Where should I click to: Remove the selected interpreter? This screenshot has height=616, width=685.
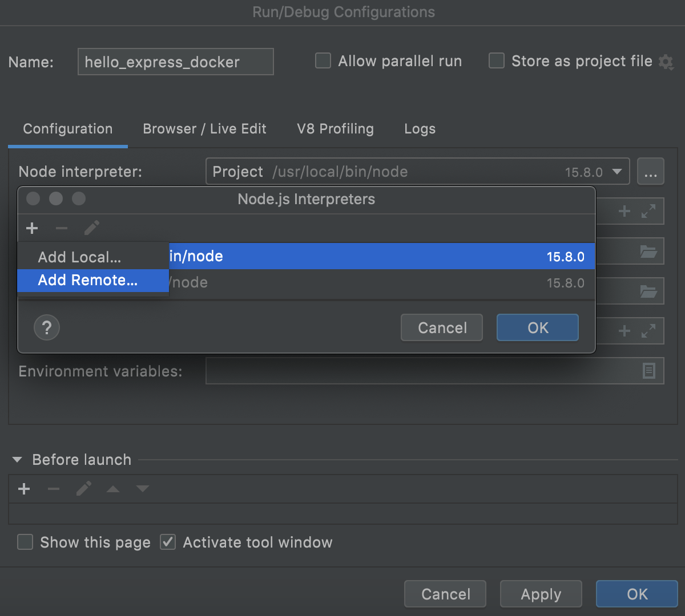coord(62,228)
